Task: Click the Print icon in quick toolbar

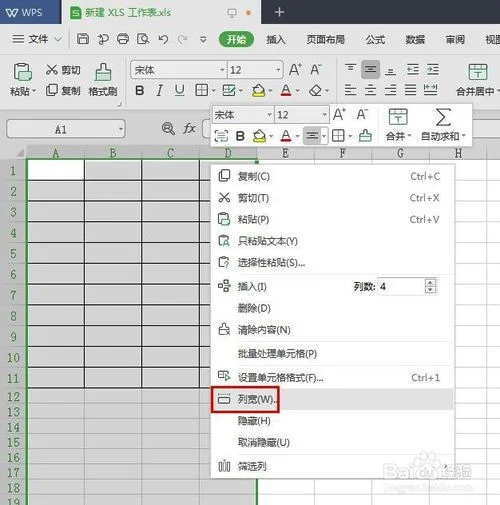Action: tap(123, 39)
